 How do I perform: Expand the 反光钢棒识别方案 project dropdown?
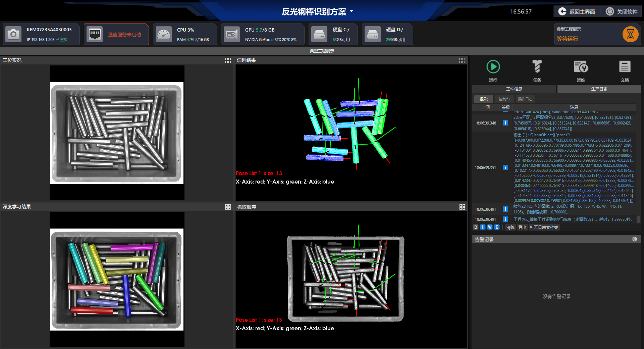(x=352, y=11)
